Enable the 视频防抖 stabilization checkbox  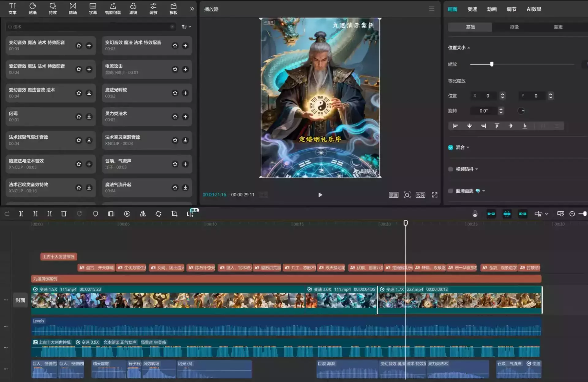click(x=450, y=169)
